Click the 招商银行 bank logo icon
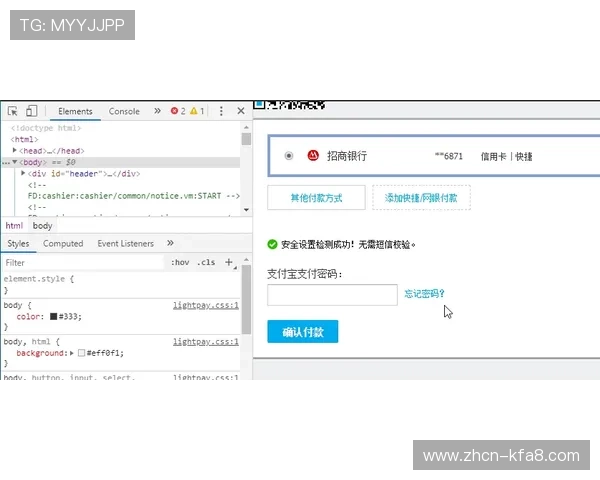Image resolution: width=600 pixels, height=480 pixels. pos(313,155)
